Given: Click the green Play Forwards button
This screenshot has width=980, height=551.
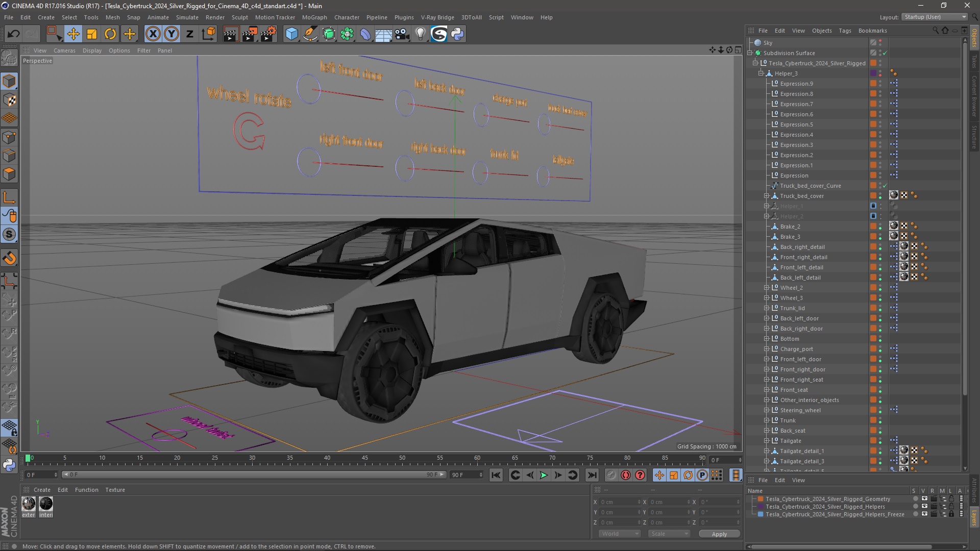Looking at the screenshot, I should click(x=544, y=475).
